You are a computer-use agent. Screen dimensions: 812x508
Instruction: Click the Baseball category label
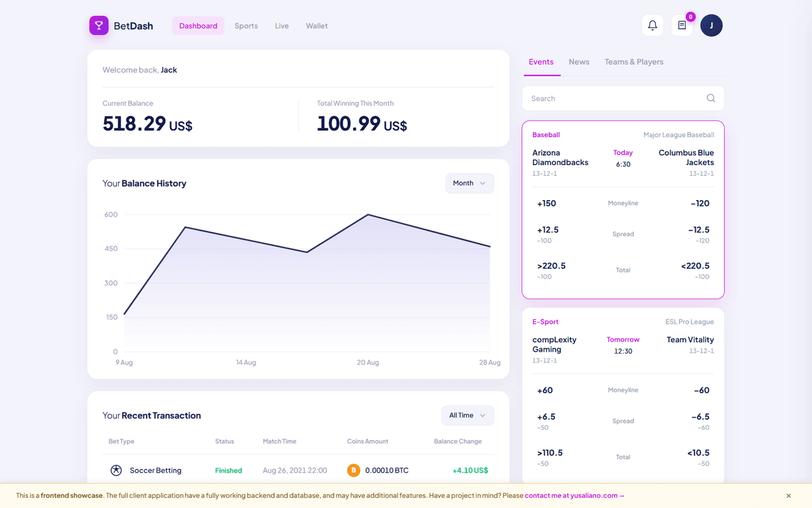546,135
